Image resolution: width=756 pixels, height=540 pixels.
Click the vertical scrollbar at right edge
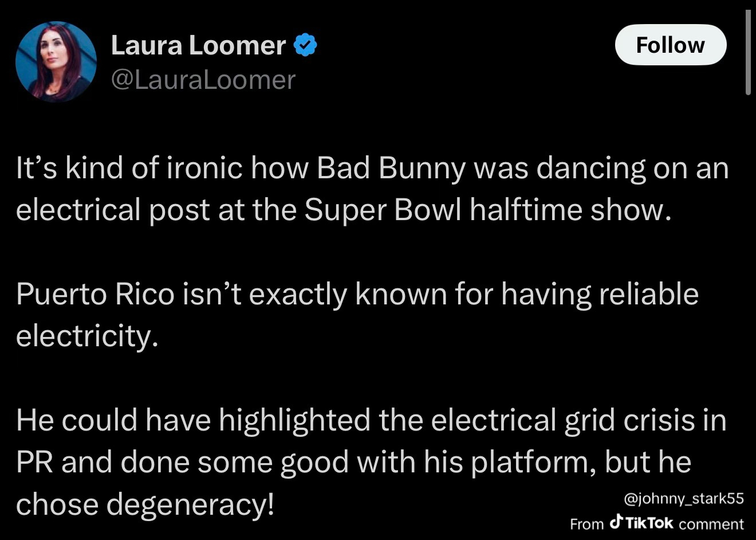pyautogui.click(x=748, y=53)
